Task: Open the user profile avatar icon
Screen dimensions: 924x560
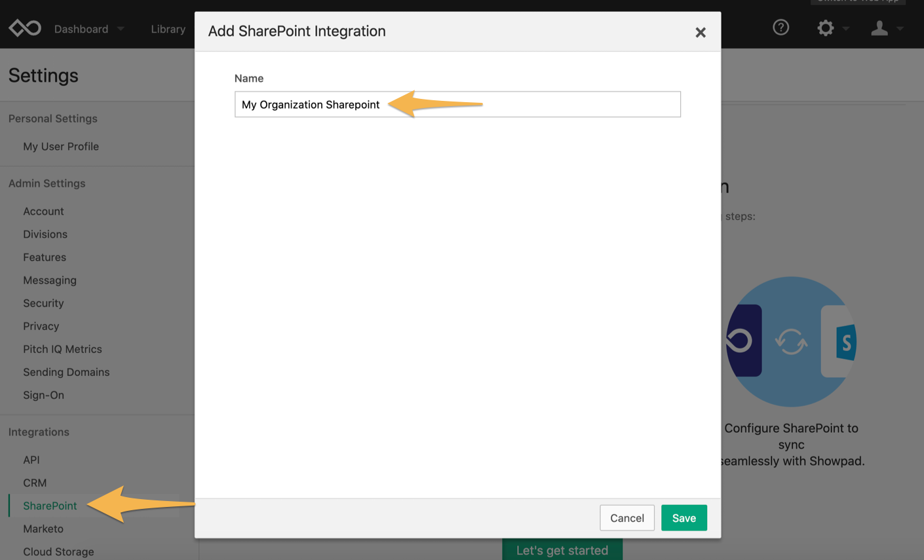Action: pos(879,28)
